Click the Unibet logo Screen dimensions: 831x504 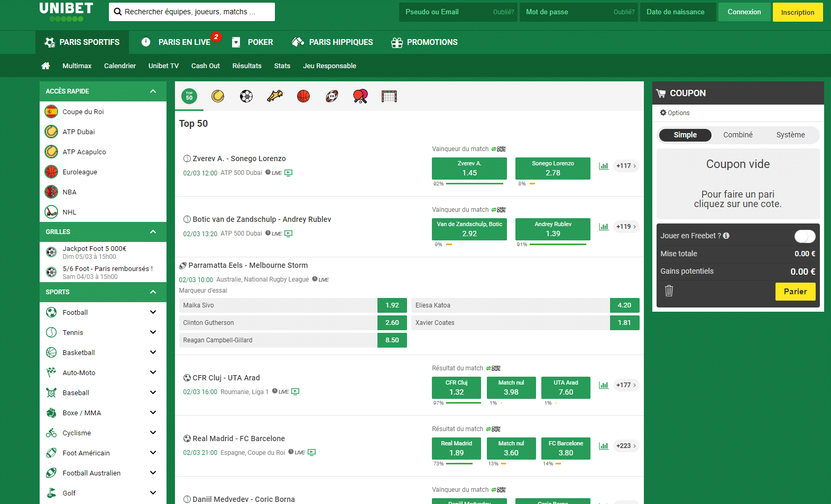66,12
